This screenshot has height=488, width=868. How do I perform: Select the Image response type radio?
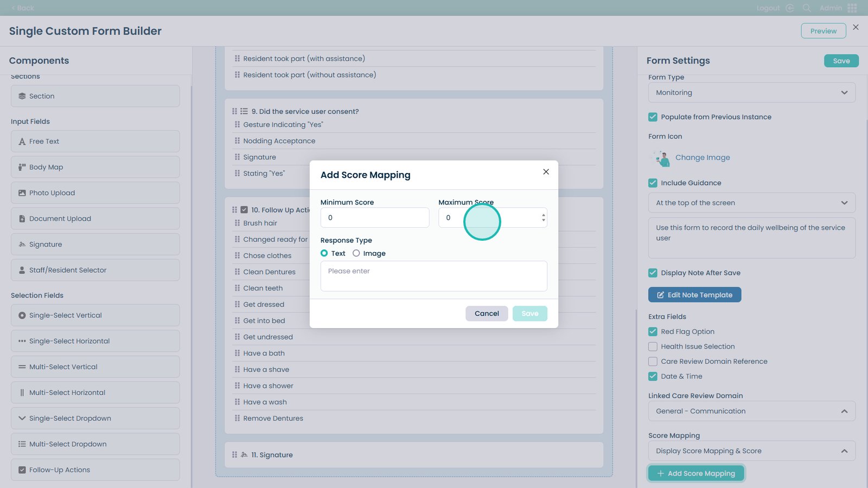tap(356, 253)
